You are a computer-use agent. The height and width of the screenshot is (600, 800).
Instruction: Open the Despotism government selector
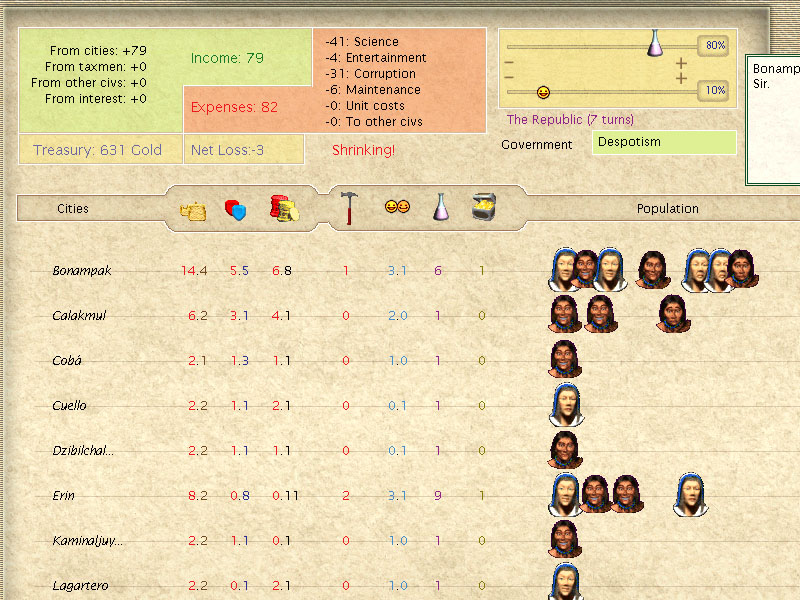664,143
